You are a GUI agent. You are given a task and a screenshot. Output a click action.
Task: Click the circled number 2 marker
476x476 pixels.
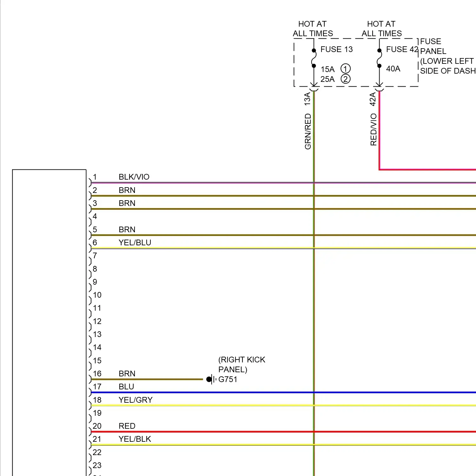[346, 79]
